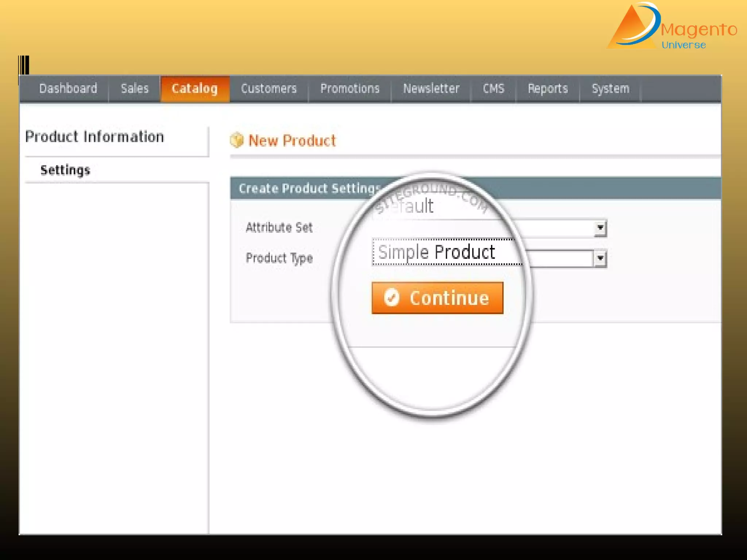This screenshot has height=560, width=747.
Task: Click the Product Information sidebar heading
Action: pyautogui.click(x=95, y=137)
